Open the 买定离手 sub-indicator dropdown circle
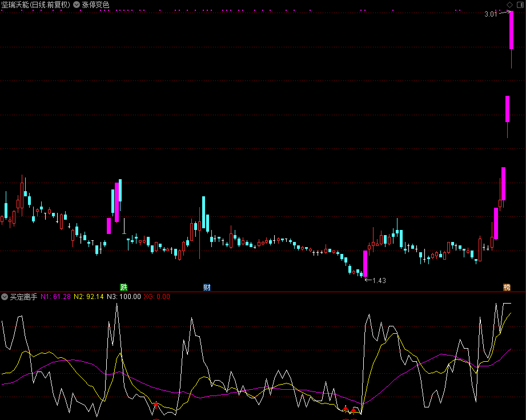Image resolution: width=526 pixels, height=420 pixels. pyautogui.click(x=5, y=297)
